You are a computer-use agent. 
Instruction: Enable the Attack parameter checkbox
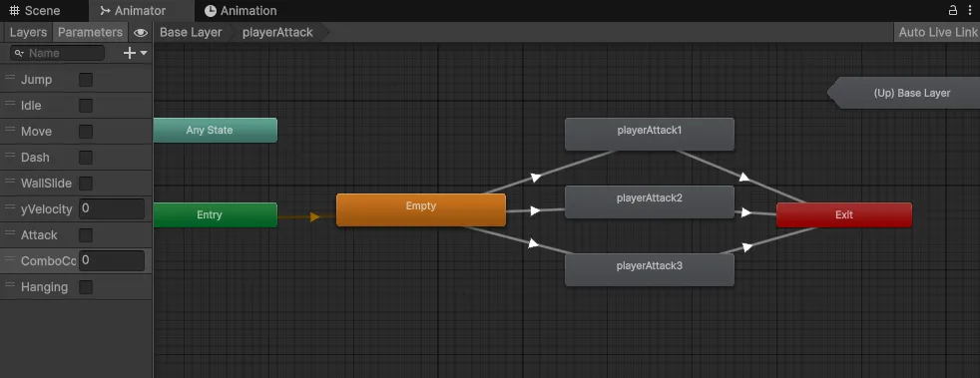click(86, 235)
